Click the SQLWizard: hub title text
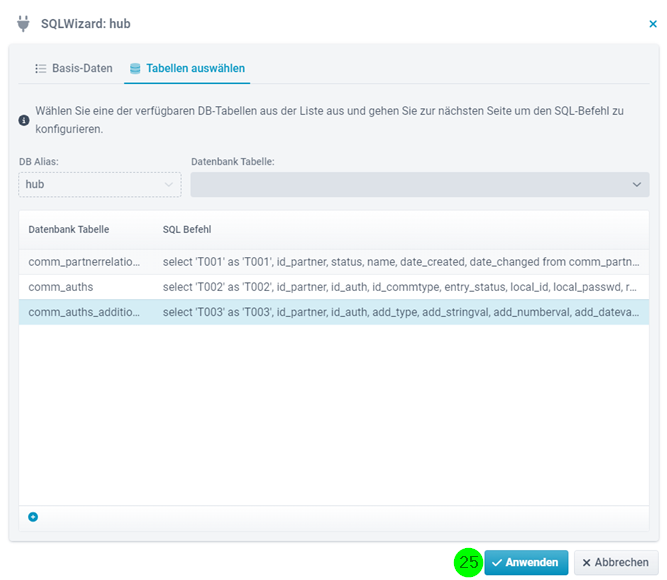 (x=86, y=23)
